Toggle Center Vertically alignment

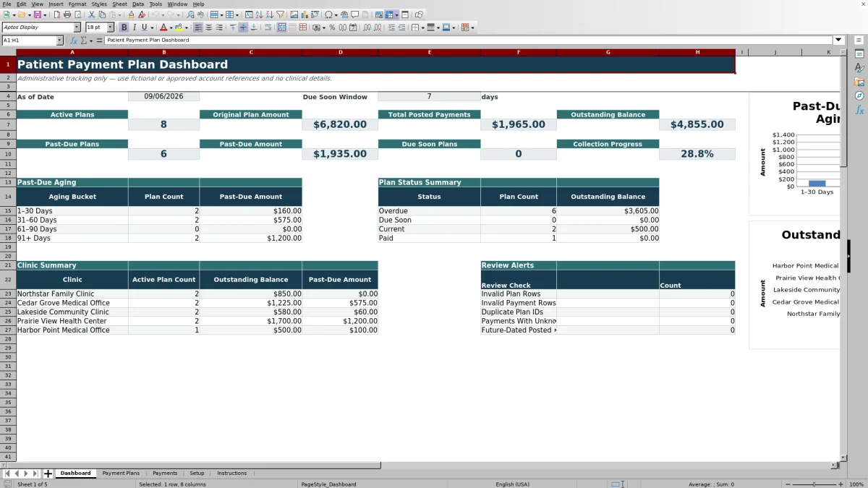point(243,27)
